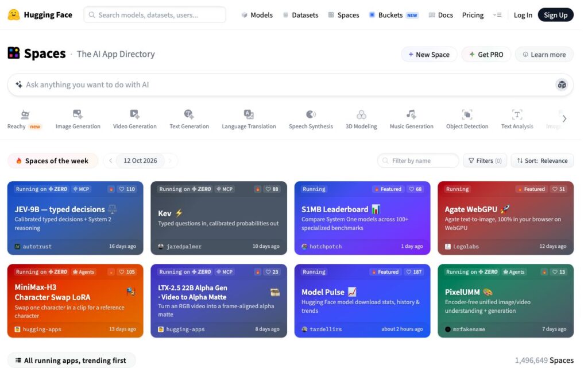Show more categories with right chevron
588x368 pixels.
[x=564, y=118]
